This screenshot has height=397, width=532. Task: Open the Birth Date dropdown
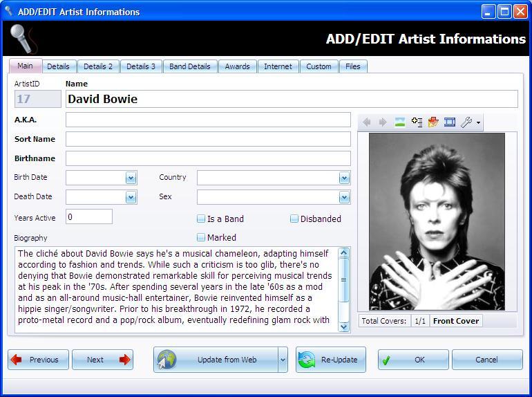(131, 178)
